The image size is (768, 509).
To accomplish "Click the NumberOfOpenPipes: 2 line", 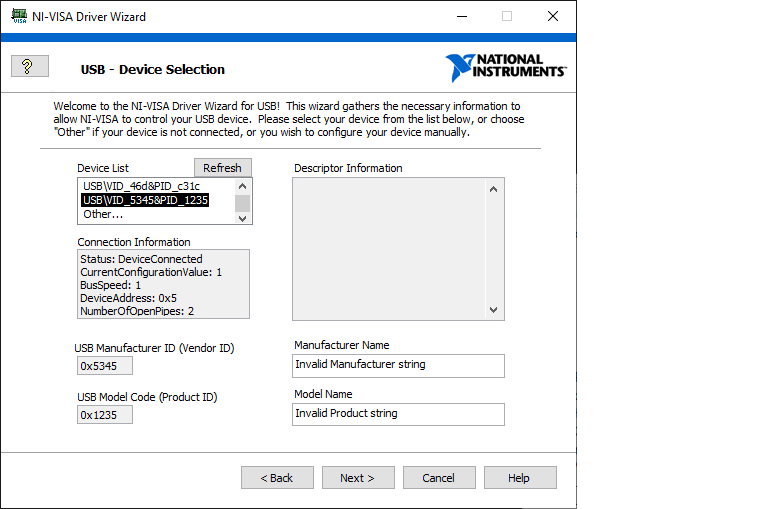I will [x=137, y=311].
